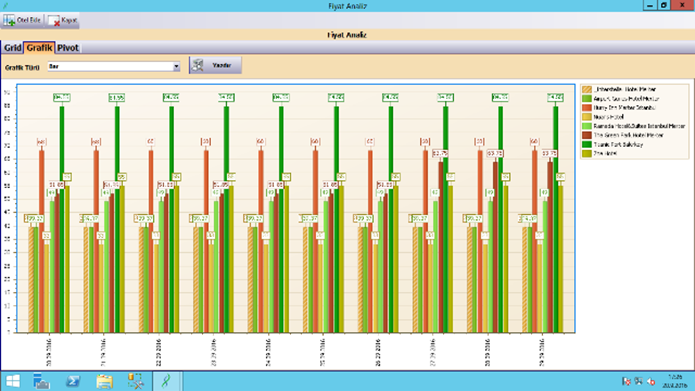
Task: Click the Otel Ekle add hotel icon
Action: [x=9, y=20]
